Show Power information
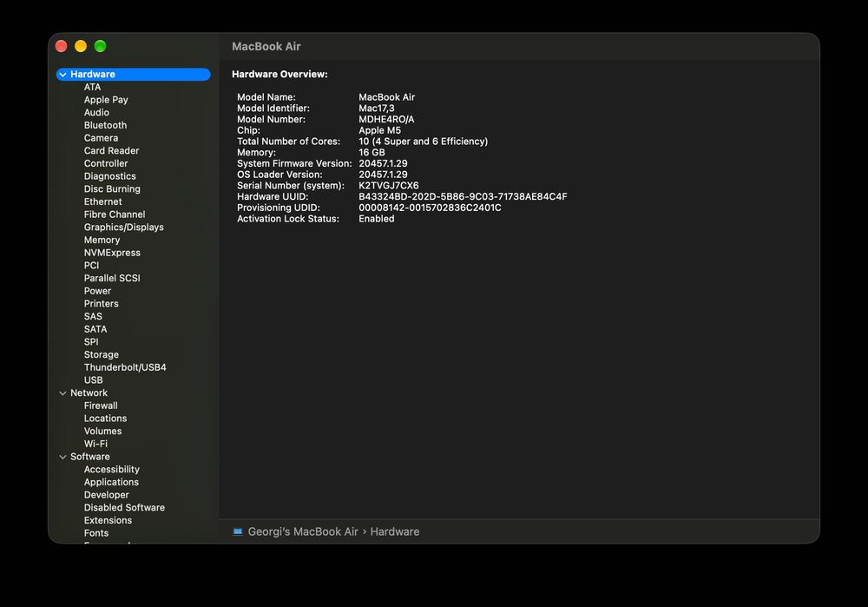The image size is (868, 607). coord(97,291)
